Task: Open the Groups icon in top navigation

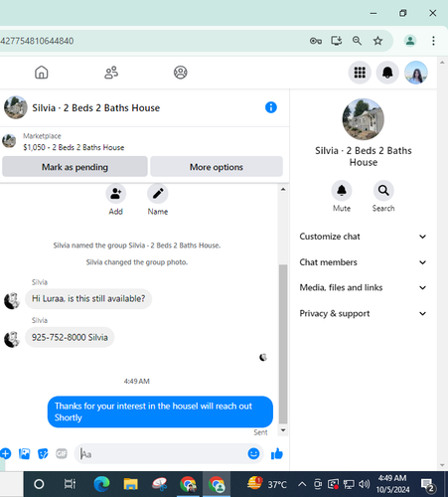Action: coord(181,73)
